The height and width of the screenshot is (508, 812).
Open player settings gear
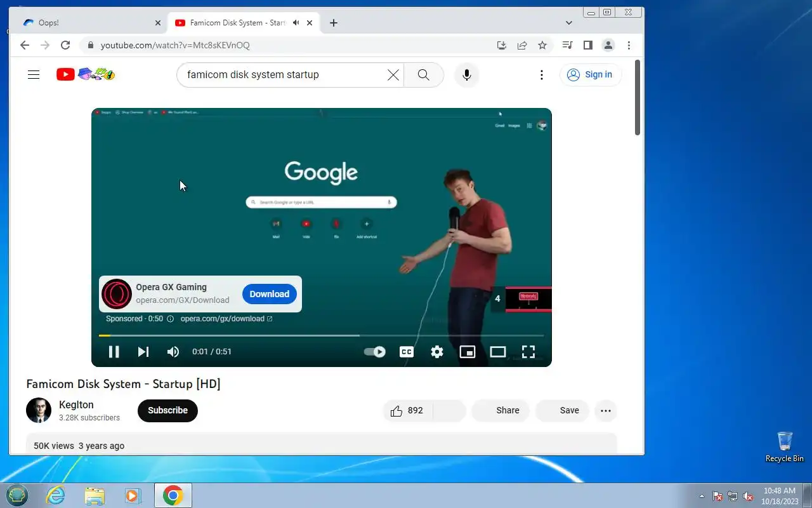[x=437, y=352]
